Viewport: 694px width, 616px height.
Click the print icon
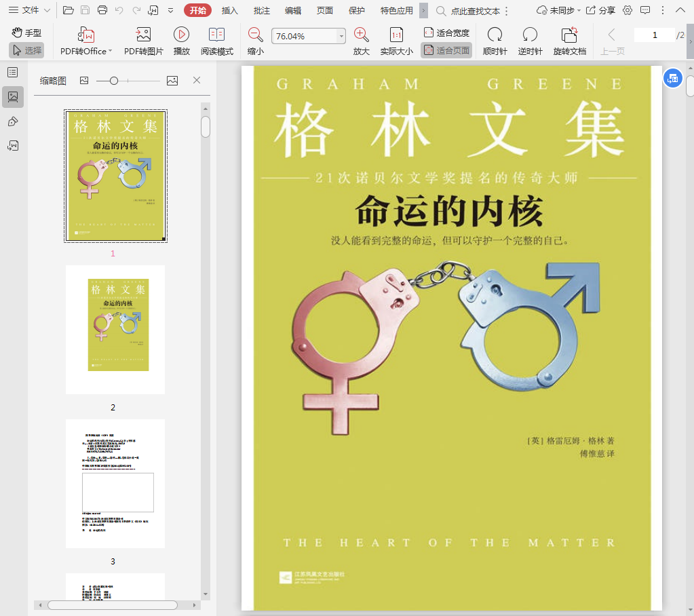coord(102,10)
